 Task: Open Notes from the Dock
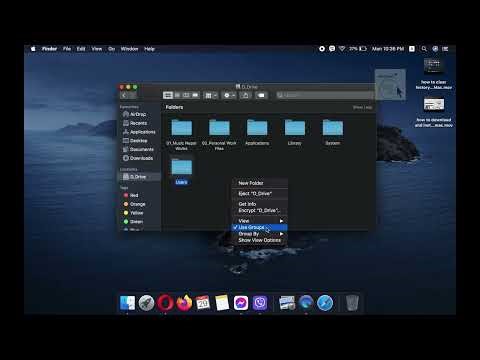click(222, 303)
